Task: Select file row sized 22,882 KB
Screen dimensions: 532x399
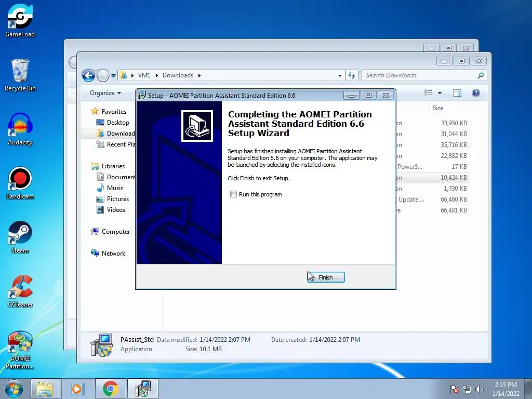Action: click(x=432, y=156)
